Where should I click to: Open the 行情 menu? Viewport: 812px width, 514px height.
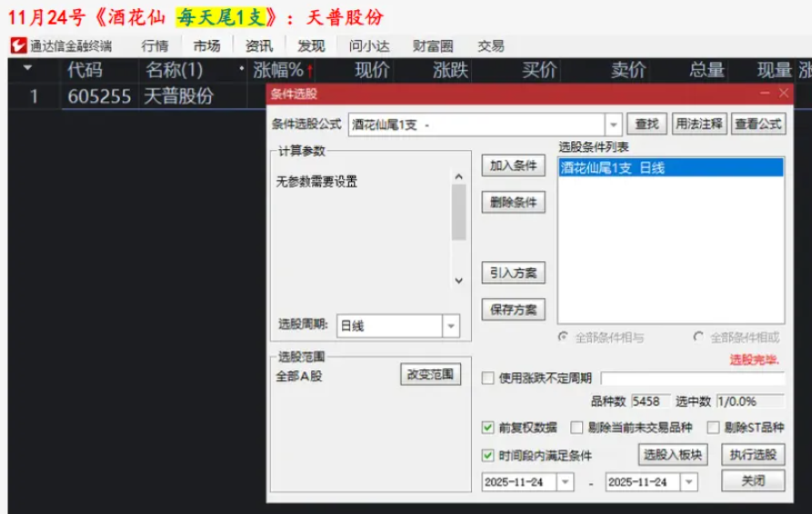point(155,45)
